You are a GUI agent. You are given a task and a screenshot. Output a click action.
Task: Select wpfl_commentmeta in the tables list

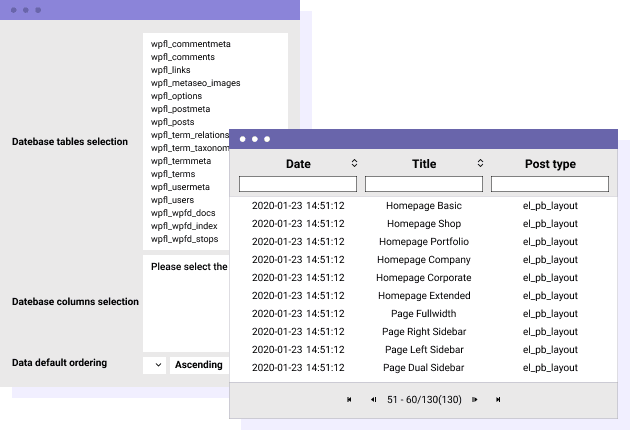point(191,45)
